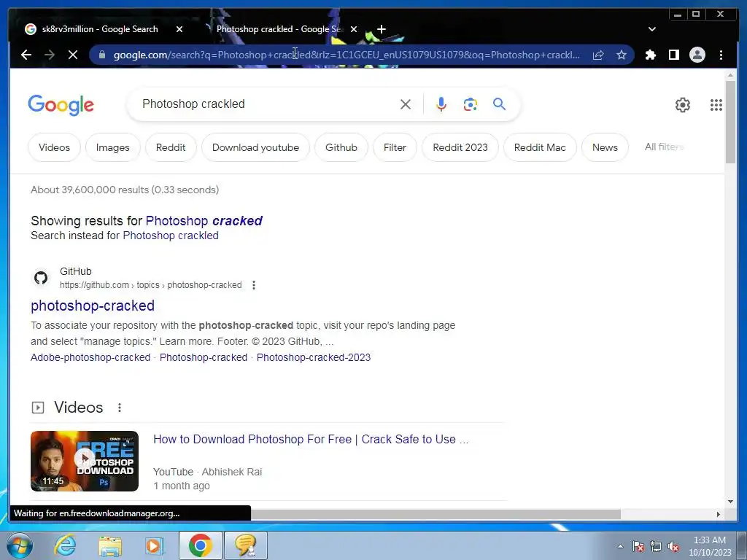Stop page loading with the X button
Image resolution: width=747 pixels, height=560 pixels.
tap(73, 55)
